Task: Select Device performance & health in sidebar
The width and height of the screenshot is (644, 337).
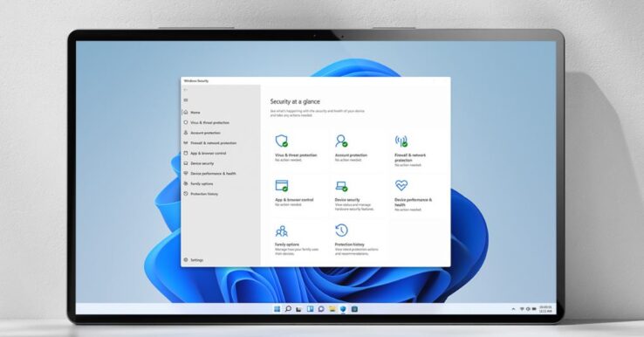Action: click(x=209, y=174)
